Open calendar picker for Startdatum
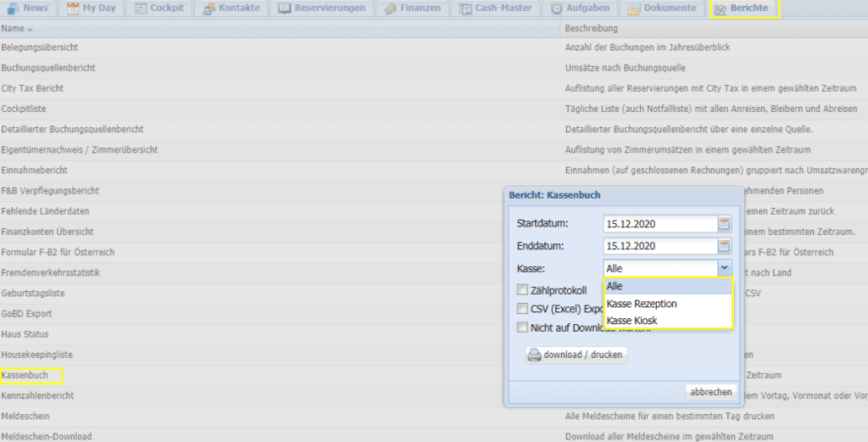Image resolution: width=868 pixels, height=442 pixels. pyautogui.click(x=724, y=224)
